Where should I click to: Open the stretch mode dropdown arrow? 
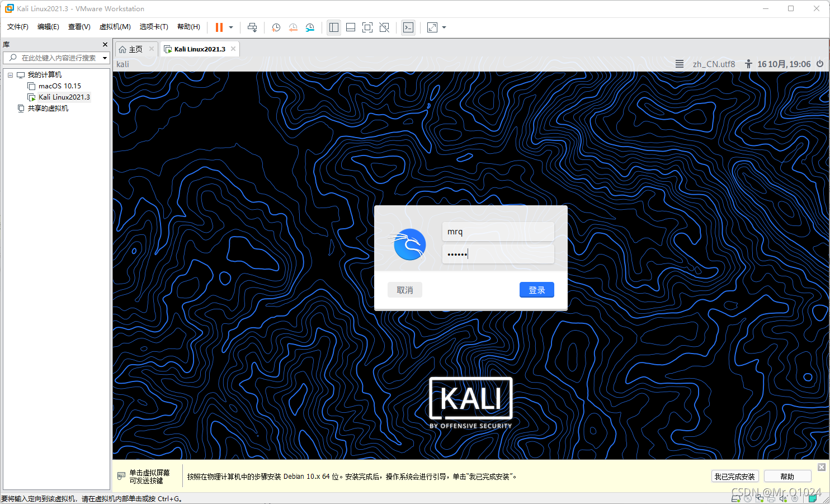pos(444,27)
